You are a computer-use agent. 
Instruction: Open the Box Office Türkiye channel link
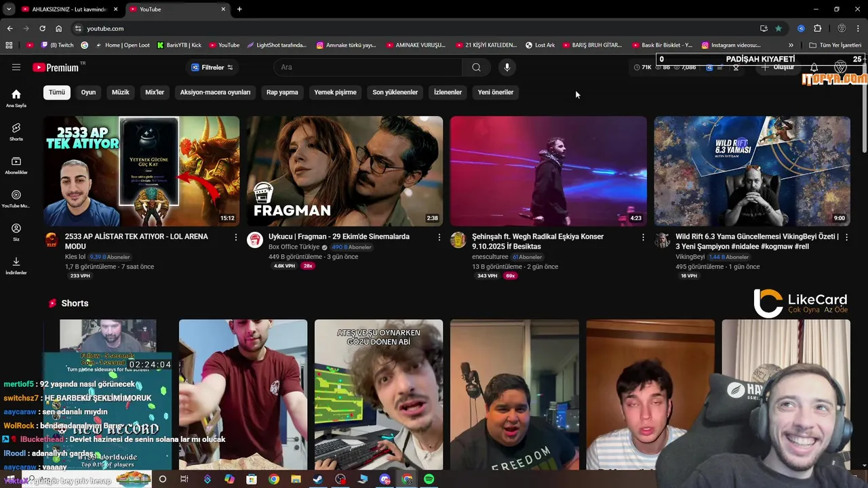point(294,247)
